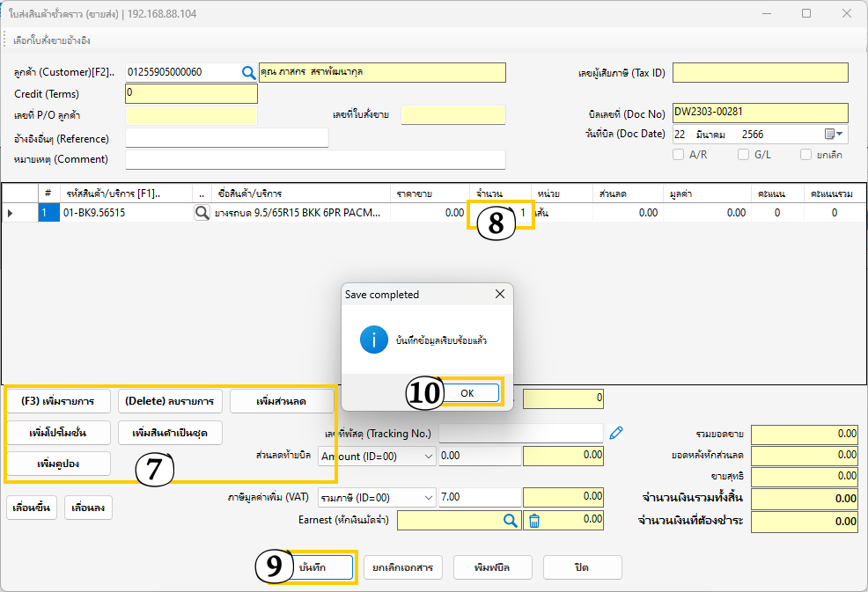
Task: Close the Save completed dialog with X
Action: [x=500, y=294]
